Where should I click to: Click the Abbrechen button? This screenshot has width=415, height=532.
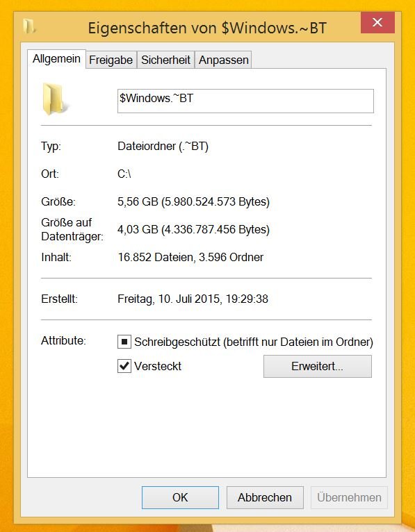pos(265,497)
